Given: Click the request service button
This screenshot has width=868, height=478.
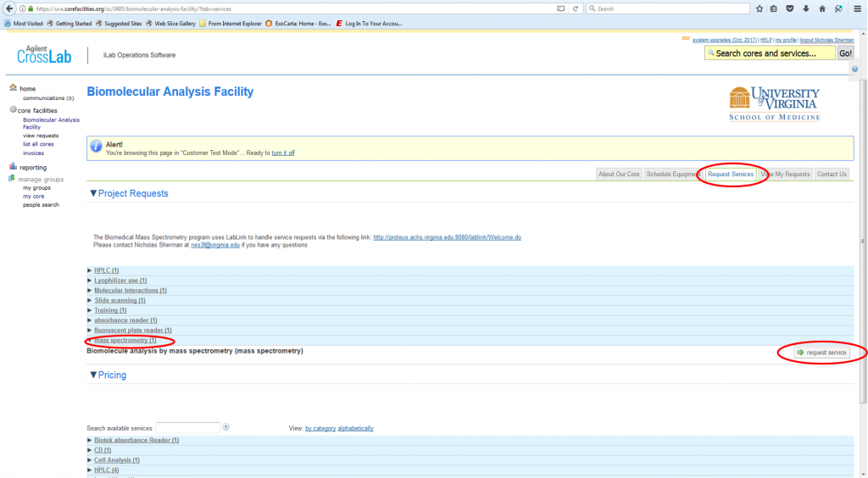Looking at the screenshot, I should point(821,353).
